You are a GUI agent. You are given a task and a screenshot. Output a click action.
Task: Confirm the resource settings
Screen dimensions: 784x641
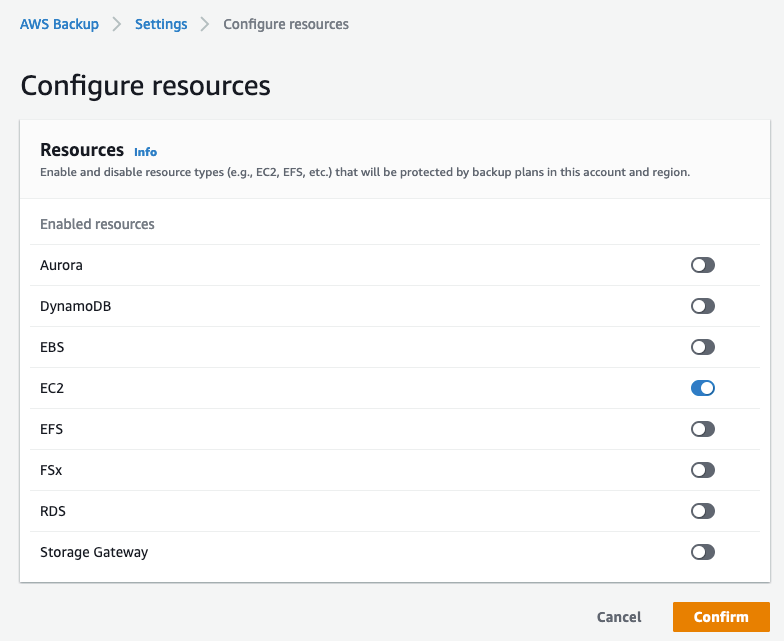(x=721, y=617)
